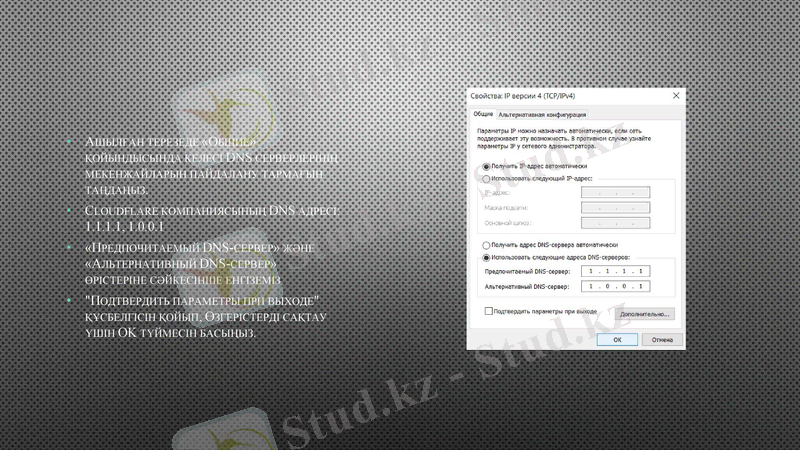The width and height of the screenshot is (800, 450).
Task: Click the Предпочитаемый DNS-сервер field
Action: pos(615,271)
